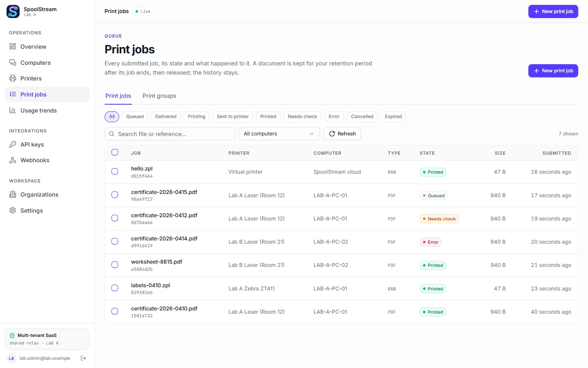The image size is (588, 368).
Task: Click the sign-out icon beside lab.admin@lab.example
Action: point(83,358)
